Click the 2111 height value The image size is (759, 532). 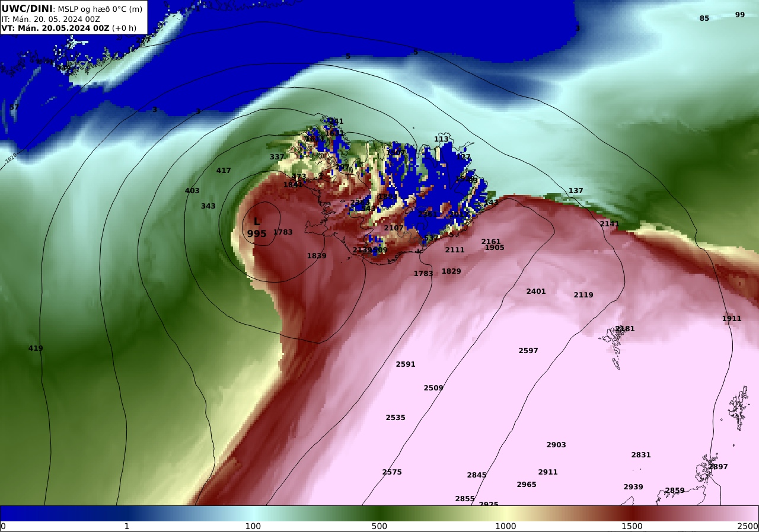tap(455, 250)
